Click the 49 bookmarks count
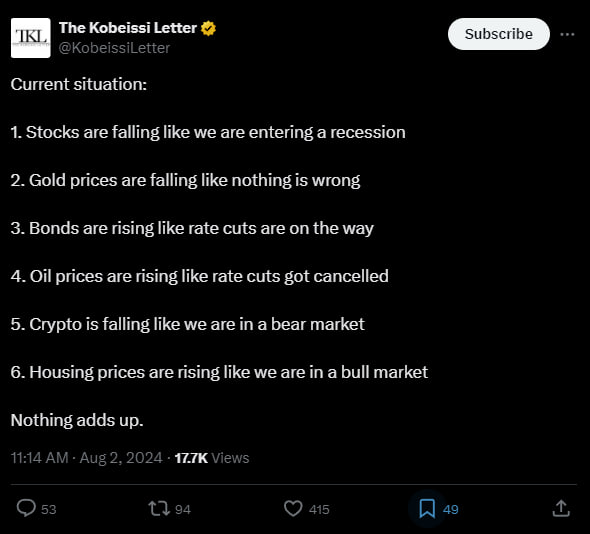 point(450,510)
